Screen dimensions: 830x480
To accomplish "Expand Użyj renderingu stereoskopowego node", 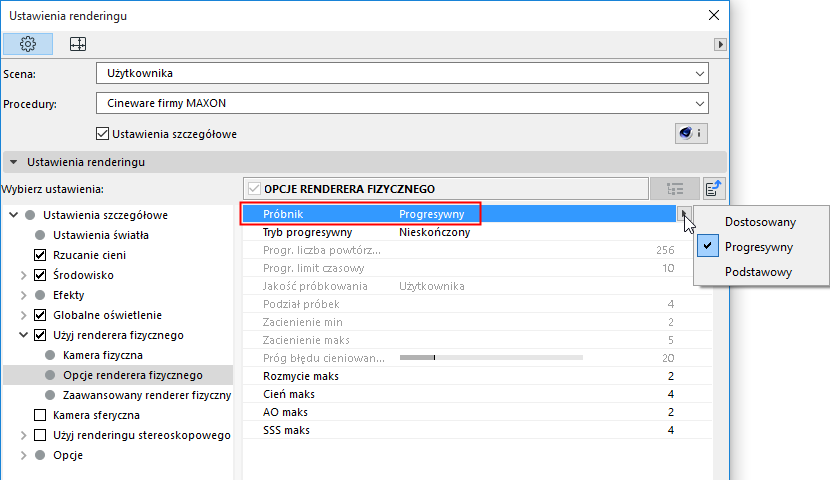I will pos(23,435).
